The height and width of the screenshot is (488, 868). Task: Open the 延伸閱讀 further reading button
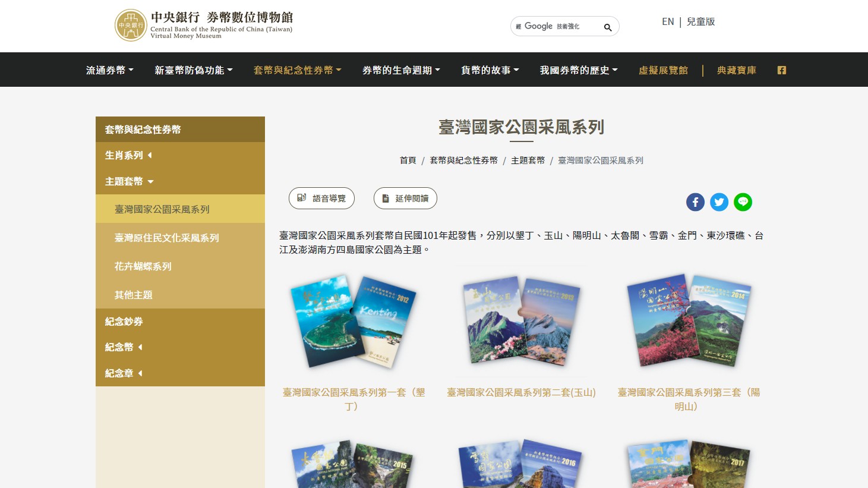point(405,199)
